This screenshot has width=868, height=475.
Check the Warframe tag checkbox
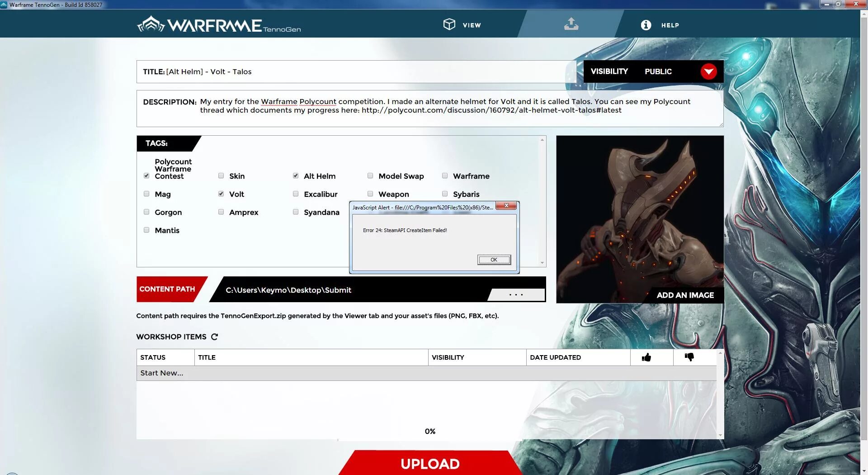445,176
